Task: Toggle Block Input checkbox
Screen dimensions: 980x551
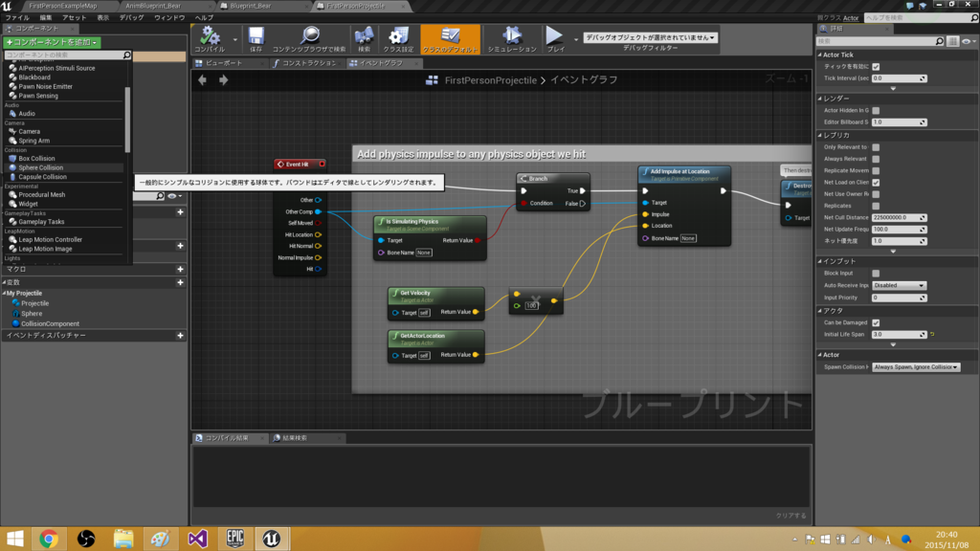Action: 876,274
